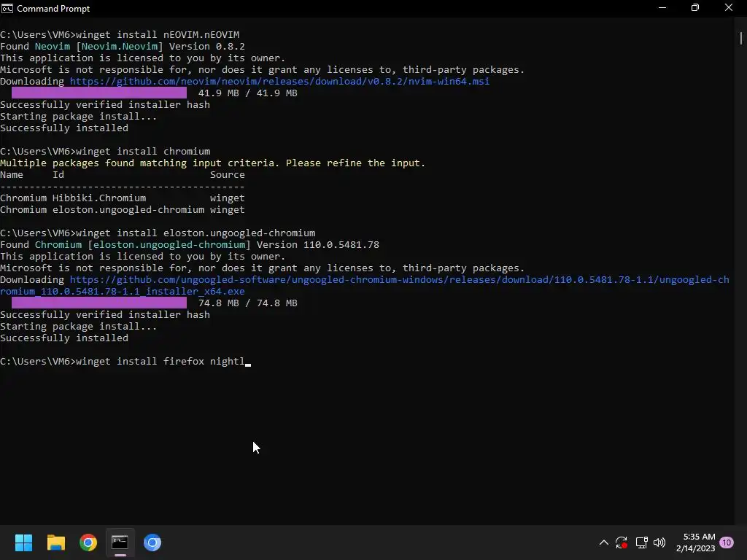Click the vertical scrollbar thumb
Screen dimensions: 747x560
(x=741, y=38)
